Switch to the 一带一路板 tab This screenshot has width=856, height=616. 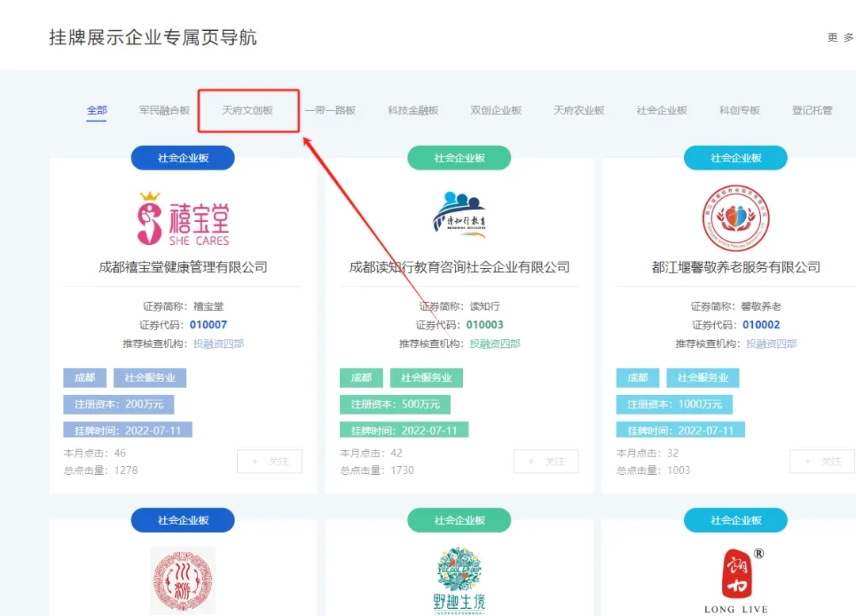click(x=331, y=110)
